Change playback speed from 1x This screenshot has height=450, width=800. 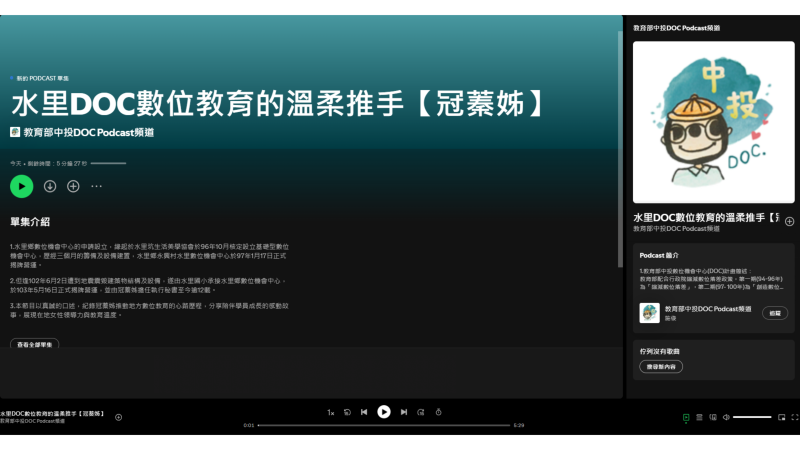coord(331,412)
